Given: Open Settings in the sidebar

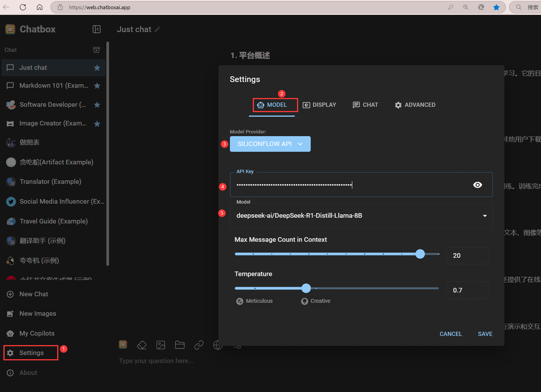Looking at the screenshot, I should tap(31, 353).
